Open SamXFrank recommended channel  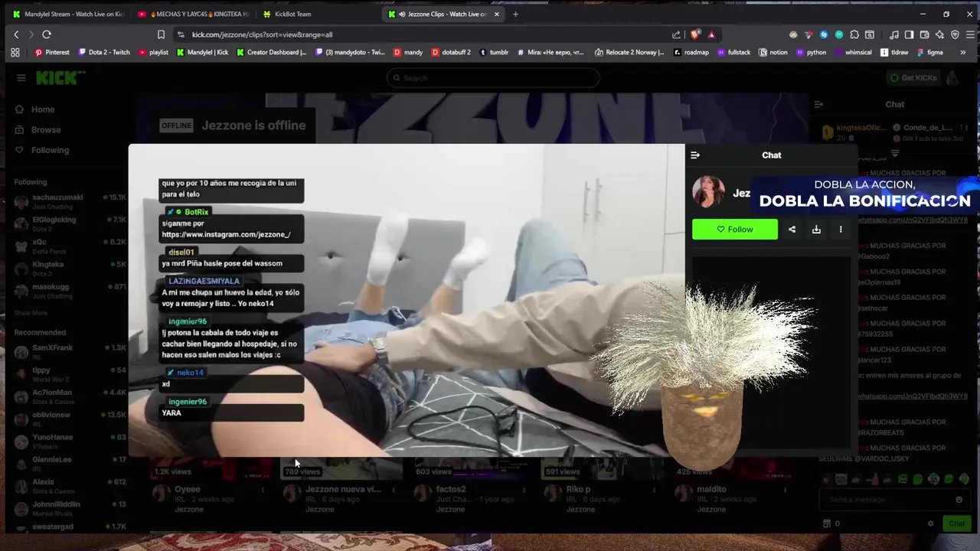(x=70, y=352)
